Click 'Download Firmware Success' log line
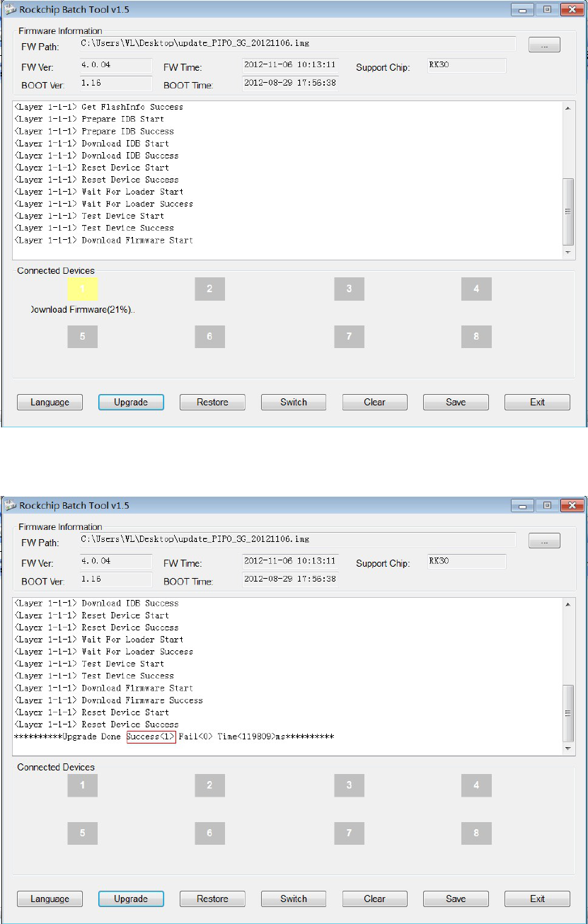This screenshot has width=588, height=924. pyautogui.click(x=108, y=700)
